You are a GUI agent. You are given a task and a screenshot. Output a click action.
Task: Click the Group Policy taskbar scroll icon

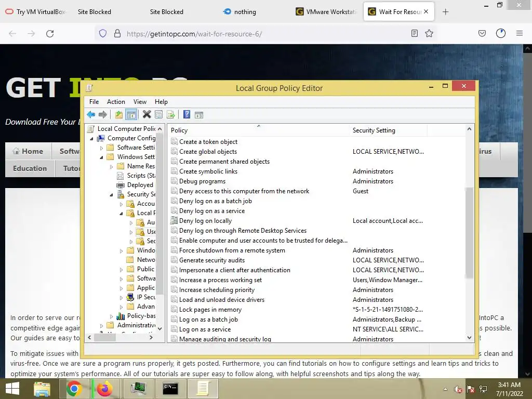[x=203, y=389]
